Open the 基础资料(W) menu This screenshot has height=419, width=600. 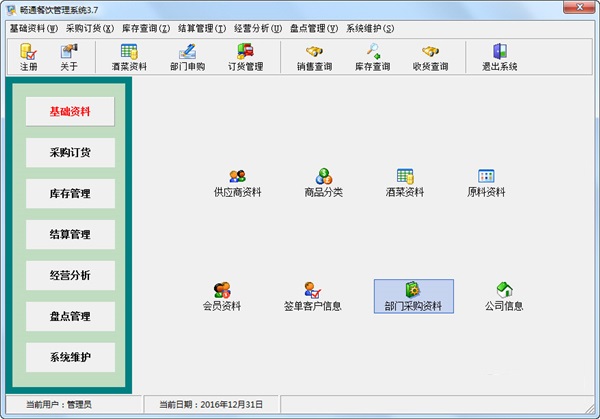(x=34, y=28)
